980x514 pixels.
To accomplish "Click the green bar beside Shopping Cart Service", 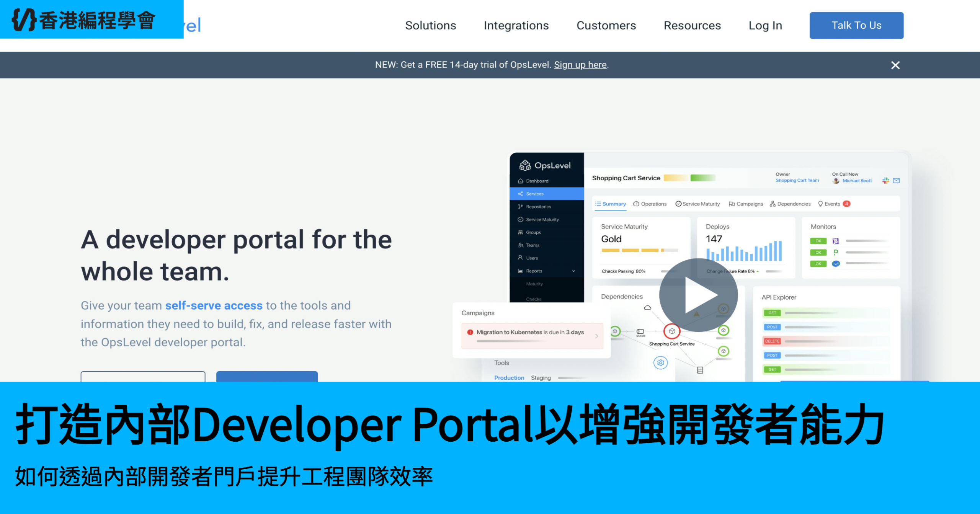I will pyautogui.click(x=703, y=178).
